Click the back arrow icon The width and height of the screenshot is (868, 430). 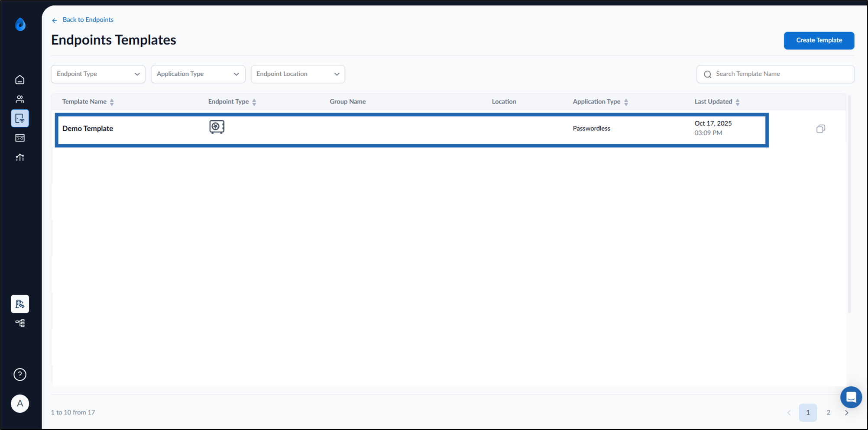click(55, 20)
